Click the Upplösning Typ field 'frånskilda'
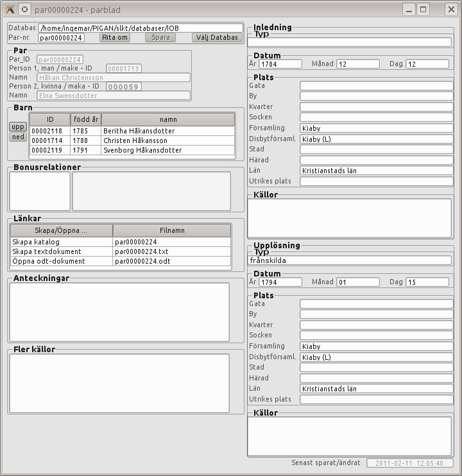Viewport: 462px width, 476px height. [x=350, y=260]
